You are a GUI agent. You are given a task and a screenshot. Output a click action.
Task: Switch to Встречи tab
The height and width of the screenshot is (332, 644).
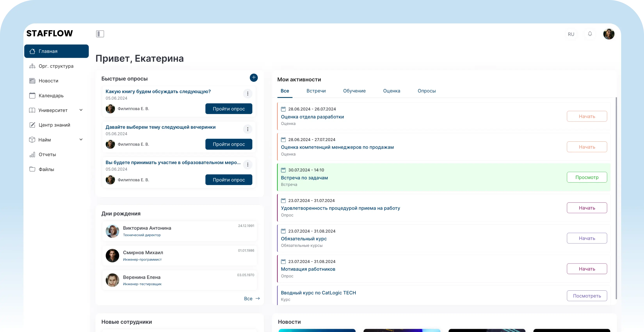click(316, 91)
